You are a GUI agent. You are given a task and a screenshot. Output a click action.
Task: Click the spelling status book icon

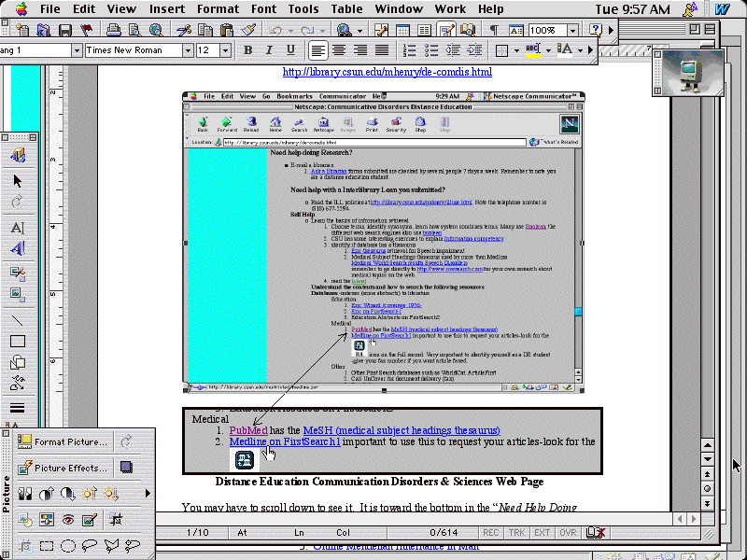[x=595, y=532]
